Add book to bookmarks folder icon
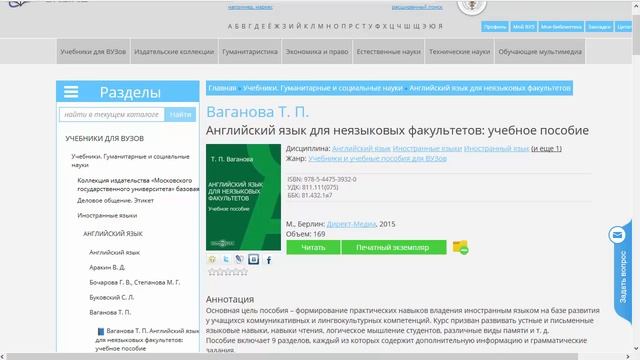Viewport: 640px width, 360px height. 460,247
